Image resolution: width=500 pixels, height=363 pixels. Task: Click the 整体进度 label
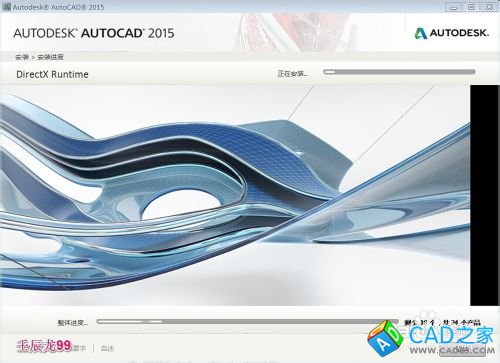(73, 323)
